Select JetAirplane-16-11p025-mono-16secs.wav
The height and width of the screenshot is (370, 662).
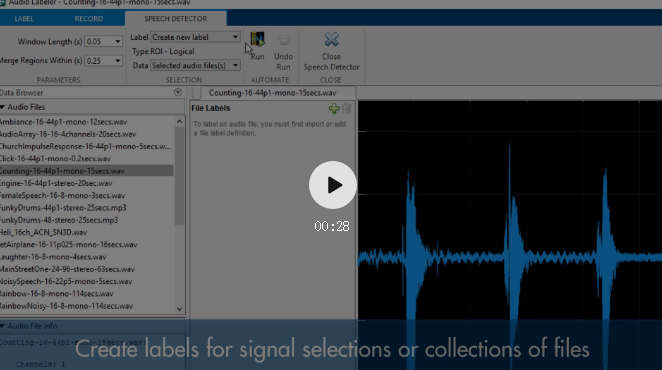(x=68, y=244)
